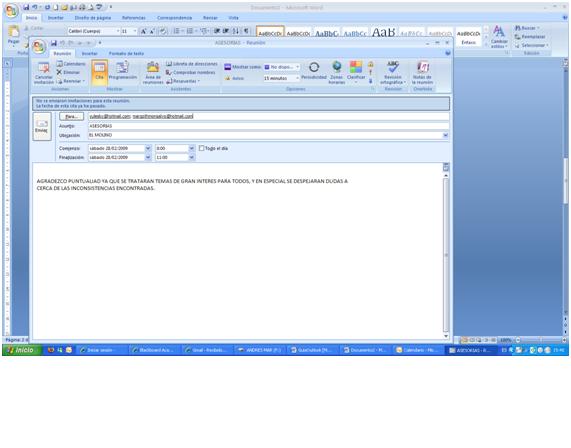The height and width of the screenshot is (448, 571).
Task: Open Notas de la reunión in OneNote
Action: (422, 72)
